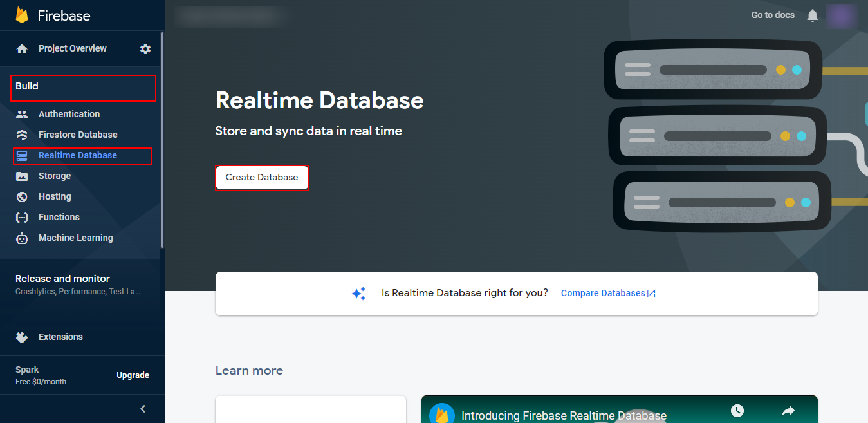The height and width of the screenshot is (423, 868).
Task: Open project settings gear icon
Action: coord(145,49)
